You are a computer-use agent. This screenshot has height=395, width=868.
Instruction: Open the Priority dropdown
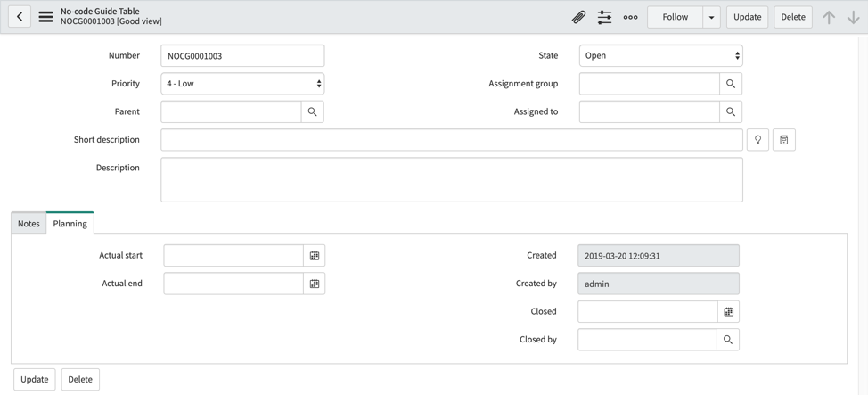click(242, 84)
